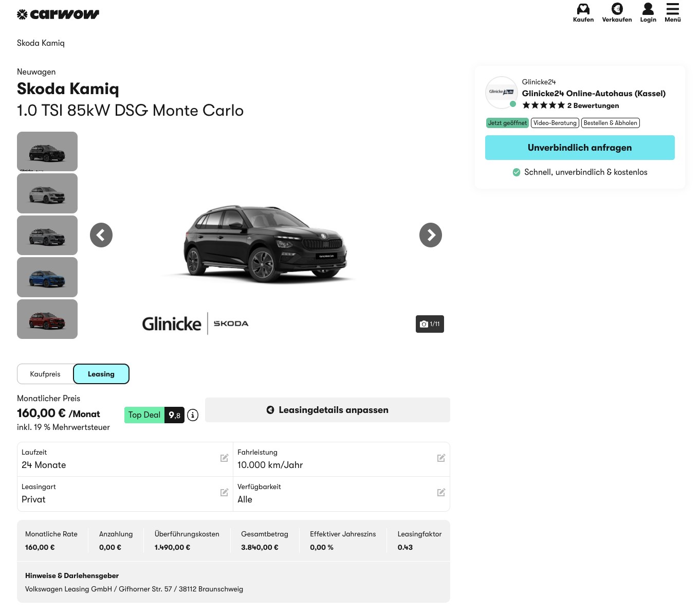Click the Top Deal info icon
Image resolution: width=700 pixels, height=612 pixels.
[193, 415]
